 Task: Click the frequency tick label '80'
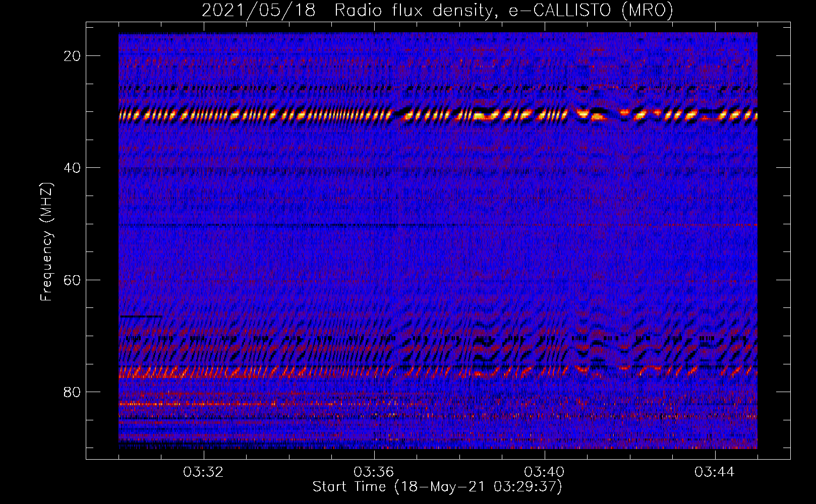pos(72,392)
